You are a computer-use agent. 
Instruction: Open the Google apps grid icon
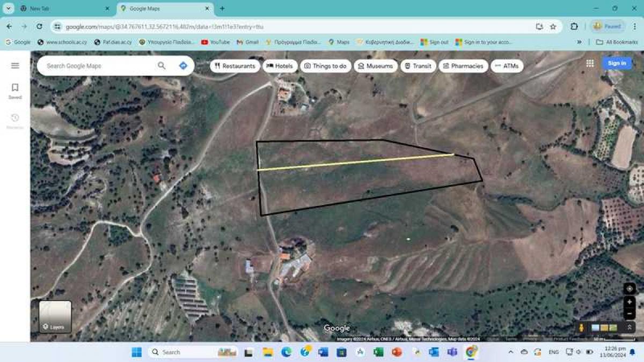pyautogui.click(x=589, y=63)
